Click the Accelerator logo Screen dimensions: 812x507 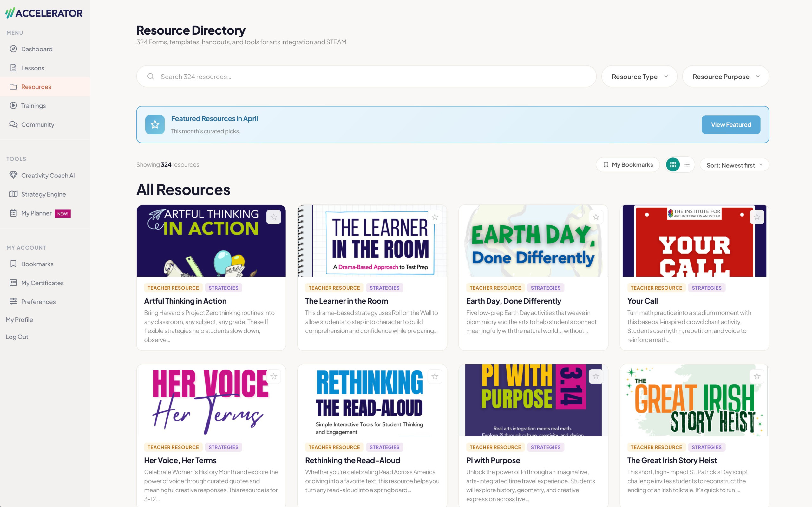click(x=44, y=13)
